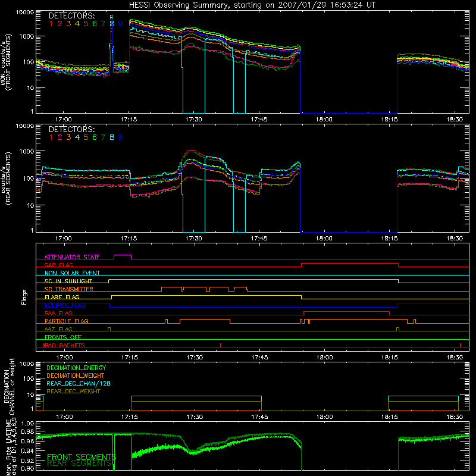Click the REAR_DEC_CHAN/128 legend entry
The width and height of the screenshot is (476, 476).
(79, 383)
